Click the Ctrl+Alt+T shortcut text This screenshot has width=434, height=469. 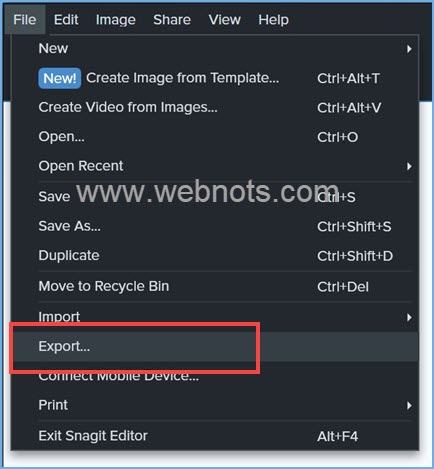coord(348,79)
